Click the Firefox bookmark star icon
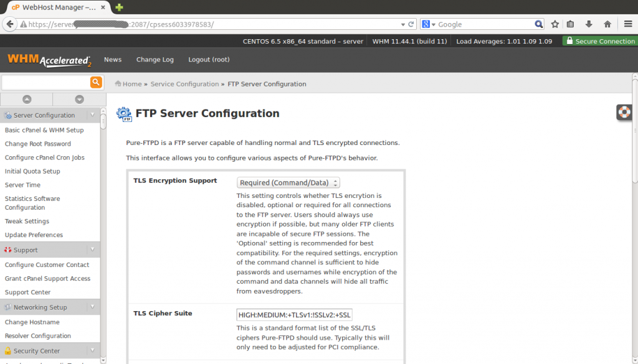This screenshot has height=364, width=638. click(x=555, y=24)
